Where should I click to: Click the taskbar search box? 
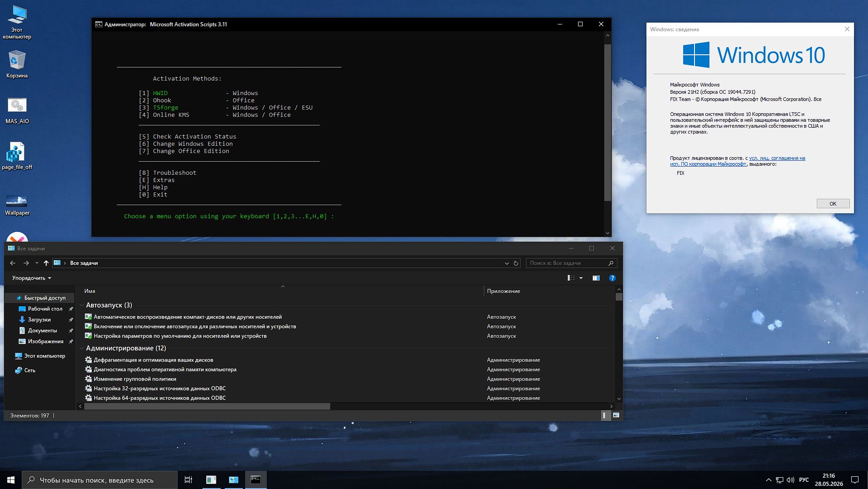click(100, 480)
